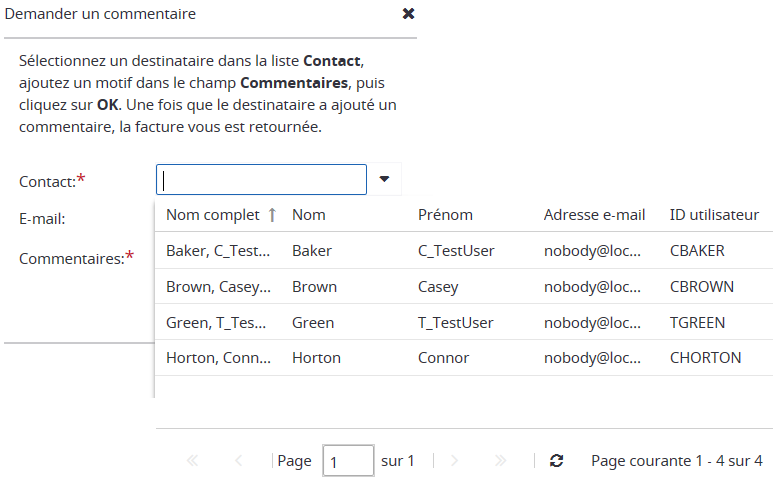Click the CHORTON user ID cell
The width and height of the screenshot is (773, 487).
coord(705,358)
